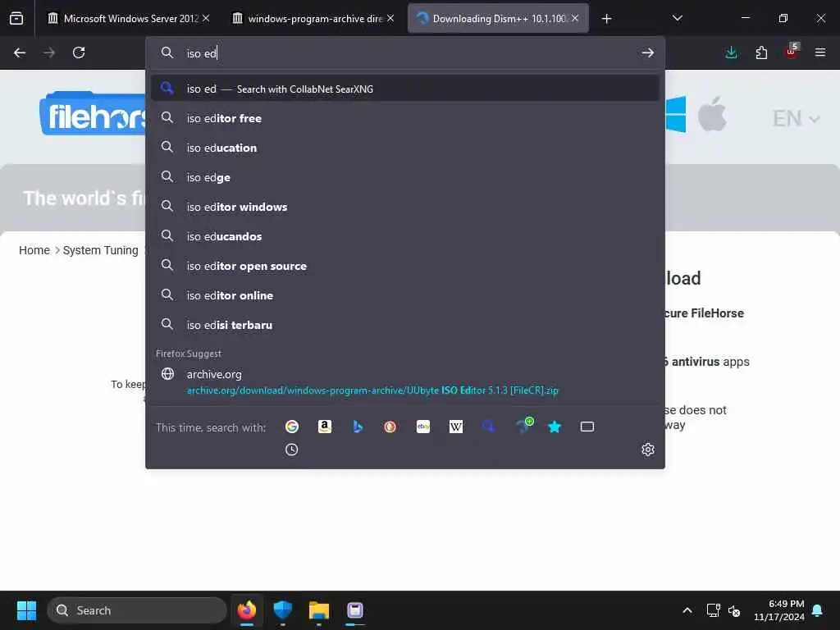Viewport: 840px width, 630px height.
Task: Choose suggestion 'iso educandos'
Action: (405, 236)
